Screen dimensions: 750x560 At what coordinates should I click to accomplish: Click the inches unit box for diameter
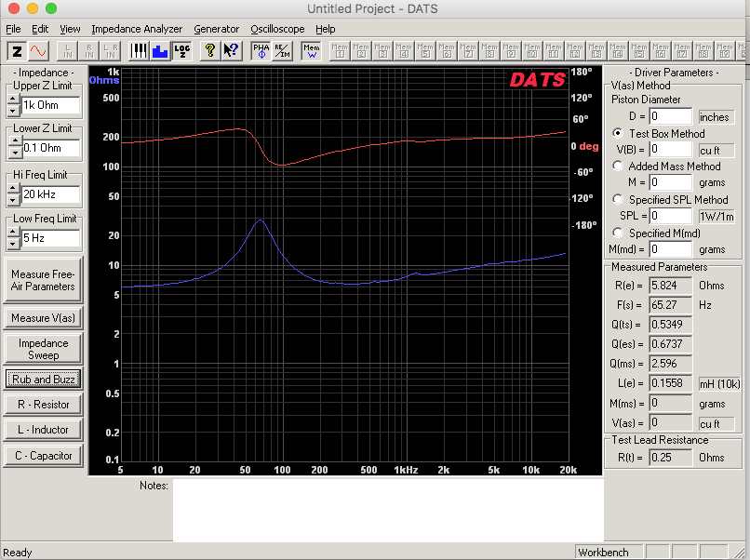point(717,117)
